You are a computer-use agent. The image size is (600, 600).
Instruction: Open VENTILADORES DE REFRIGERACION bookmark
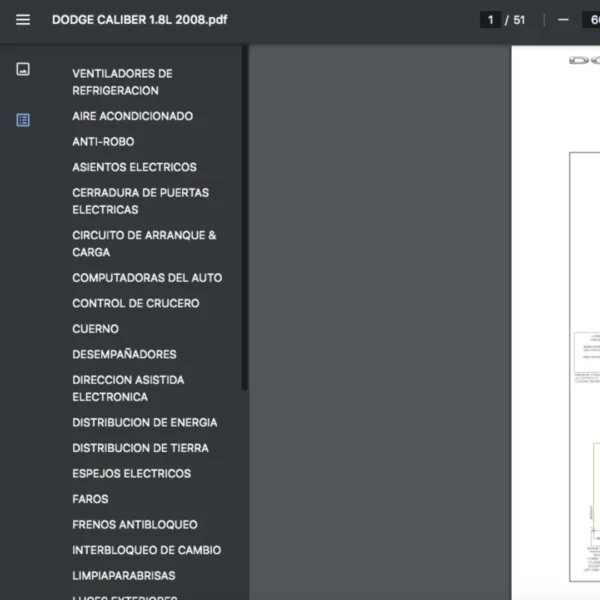[122, 82]
